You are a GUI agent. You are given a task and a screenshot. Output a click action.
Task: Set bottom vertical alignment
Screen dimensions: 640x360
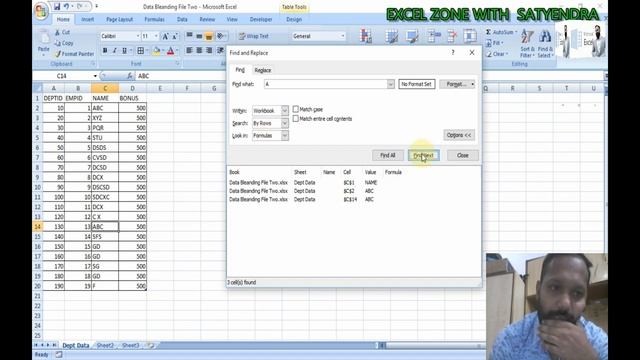point(209,36)
